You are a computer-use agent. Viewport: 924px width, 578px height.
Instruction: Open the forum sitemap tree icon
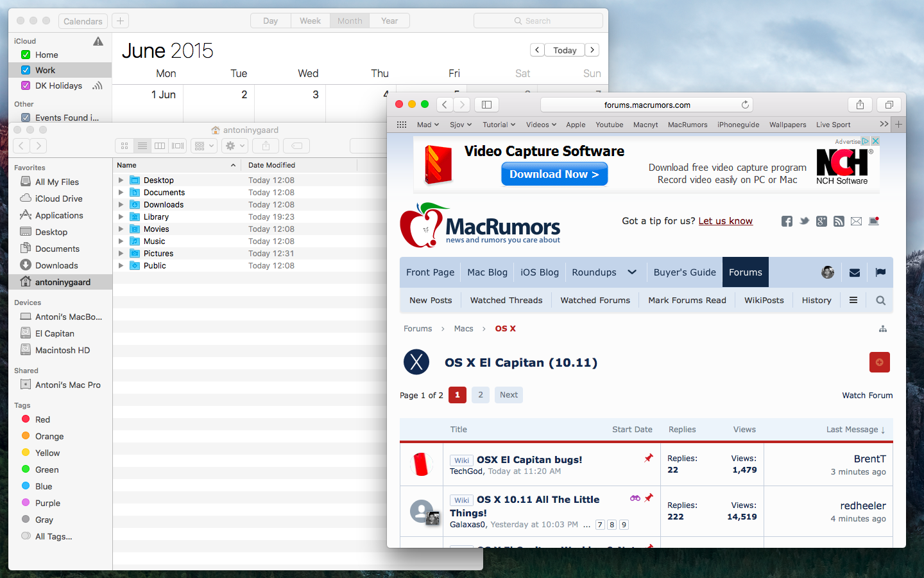[x=883, y=329]
